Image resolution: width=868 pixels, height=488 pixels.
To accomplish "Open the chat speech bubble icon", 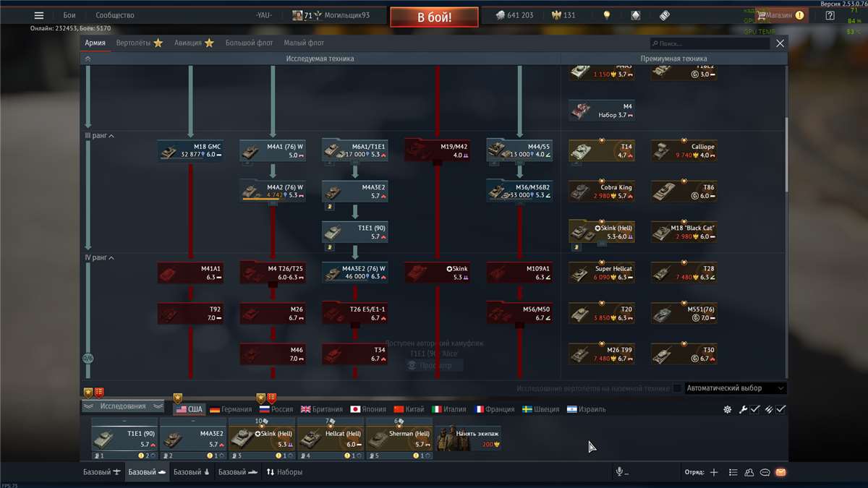I will (765, 472).
